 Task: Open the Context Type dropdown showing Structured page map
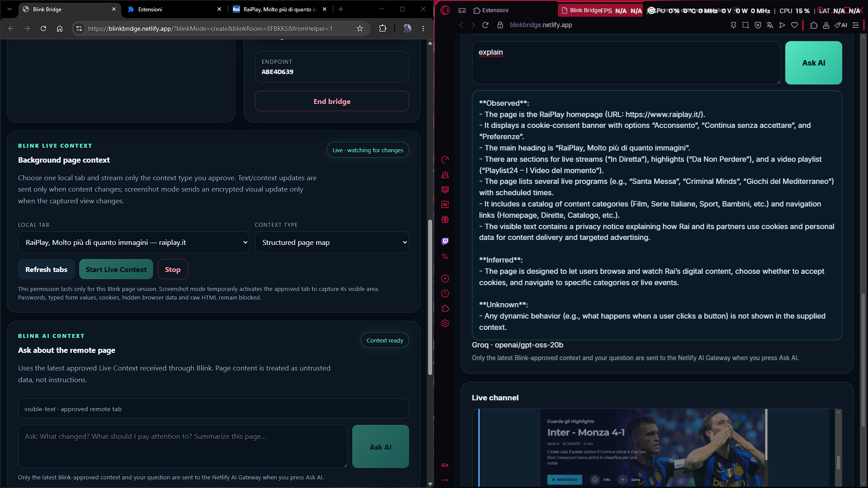click(x=332, y=243)
